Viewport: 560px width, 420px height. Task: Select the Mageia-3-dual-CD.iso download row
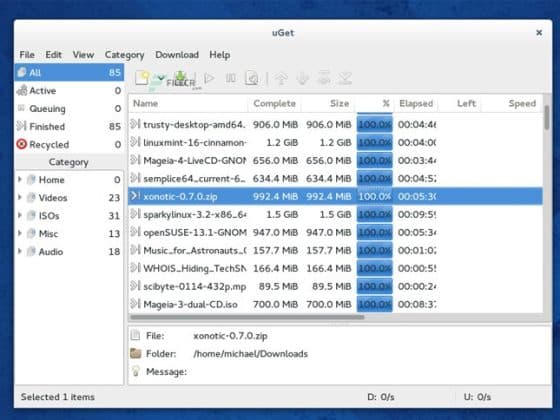pyautogui.click(x=335, y=304)
